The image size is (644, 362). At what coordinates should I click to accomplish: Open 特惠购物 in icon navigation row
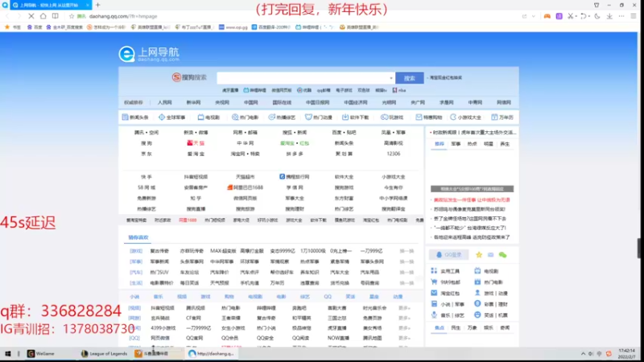click(429, 117)
